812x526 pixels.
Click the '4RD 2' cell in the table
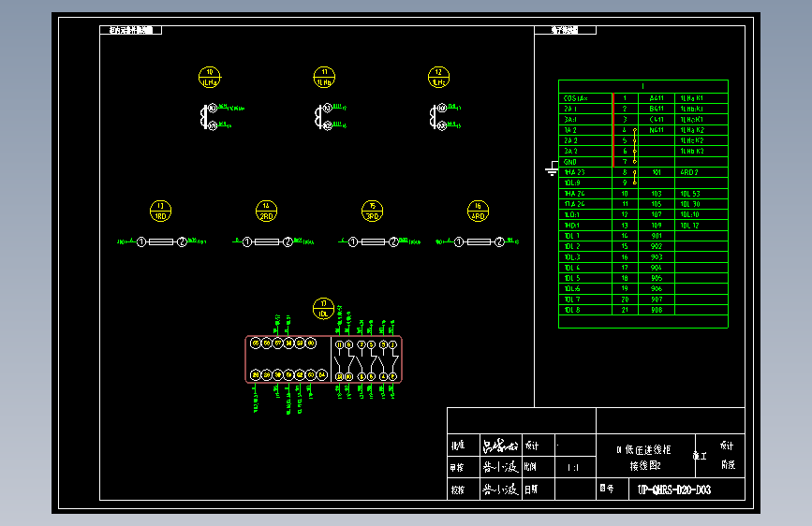pos(701,172)
